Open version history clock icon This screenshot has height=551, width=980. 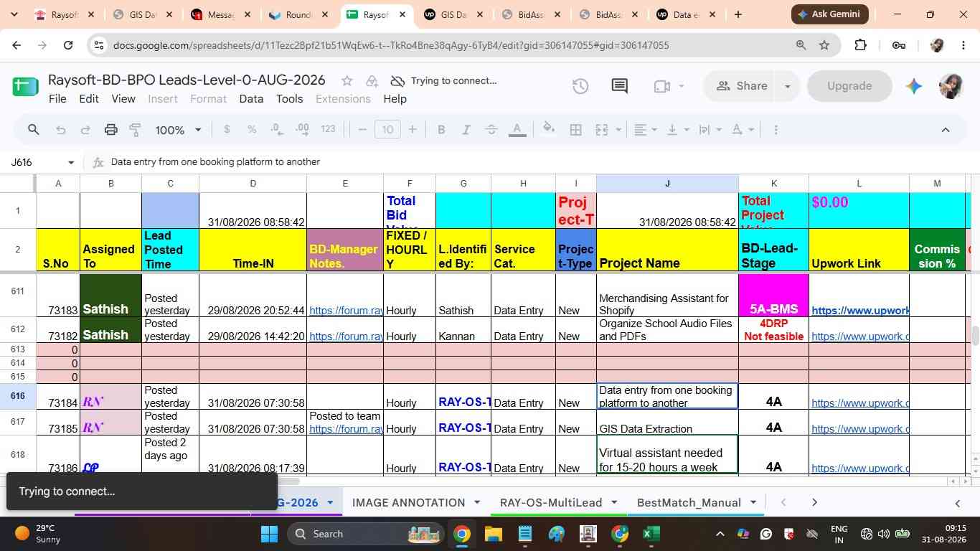point(580,86)
